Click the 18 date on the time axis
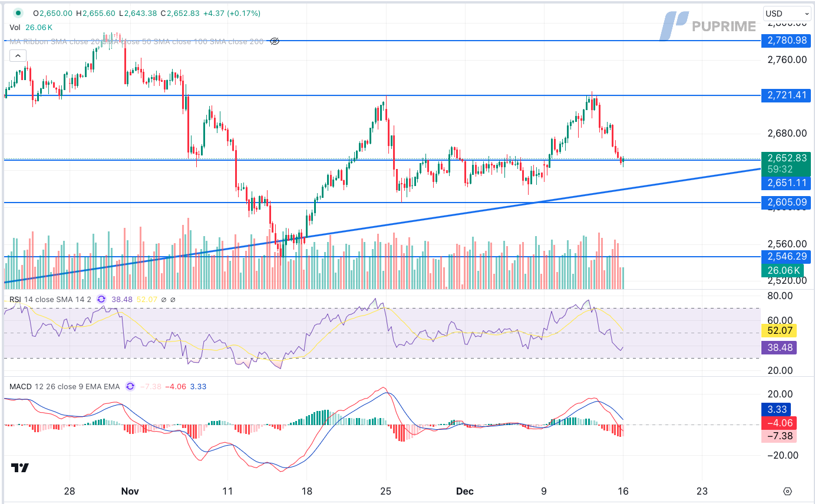This screenshot has height=504, width=815. 306,491
